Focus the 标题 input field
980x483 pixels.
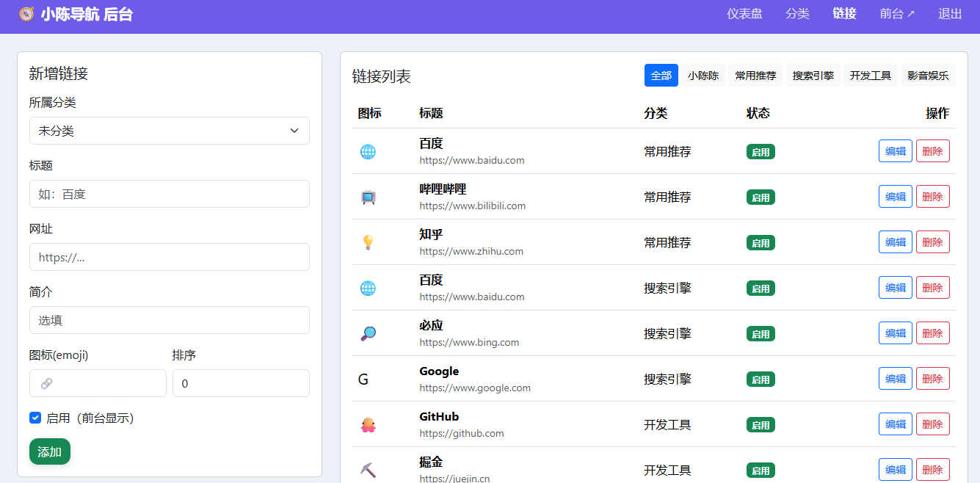pyautogui.click(x=170, y=194)
